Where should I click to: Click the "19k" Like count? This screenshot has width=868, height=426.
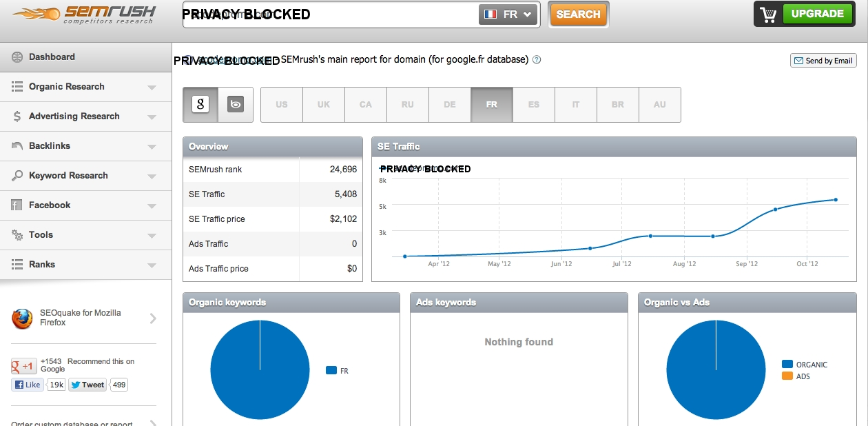click(56, 385)
